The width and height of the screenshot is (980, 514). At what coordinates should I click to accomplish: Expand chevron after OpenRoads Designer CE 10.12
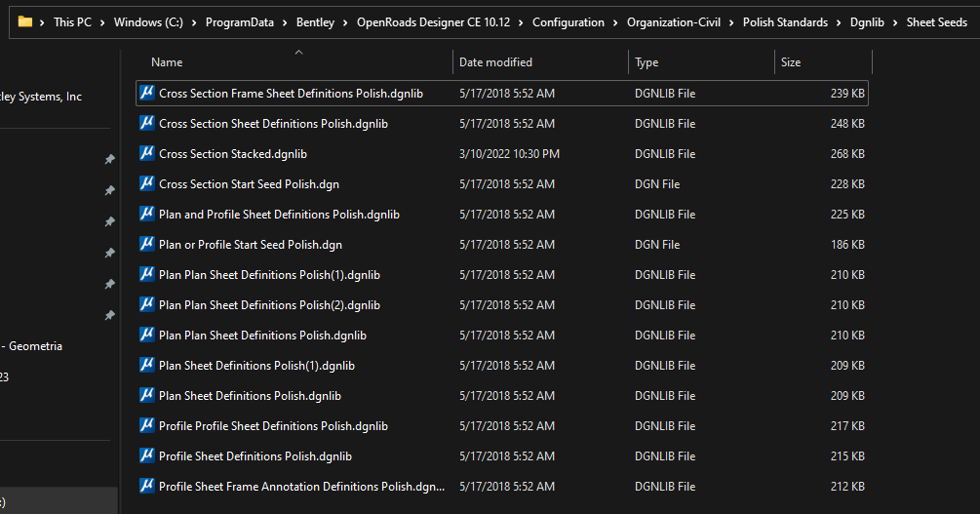tap(521, 22)
